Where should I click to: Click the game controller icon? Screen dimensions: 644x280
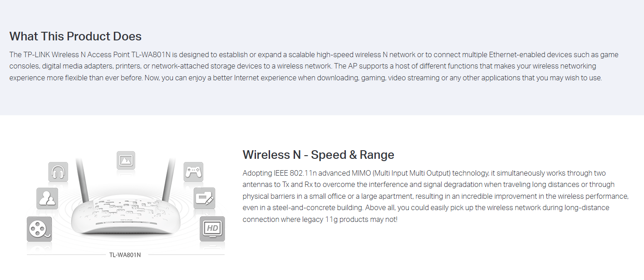193,172
